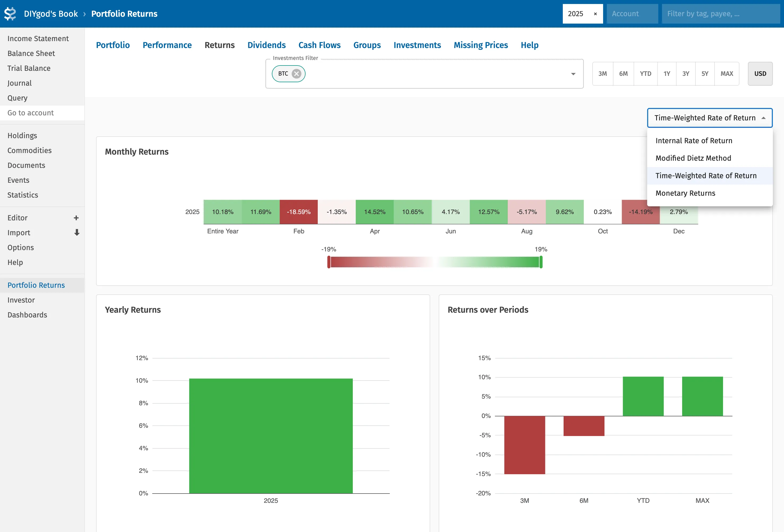Select the Modified Dietz Method option
The height and width of the screenshot is (532, 784).
tap(693, 158)
